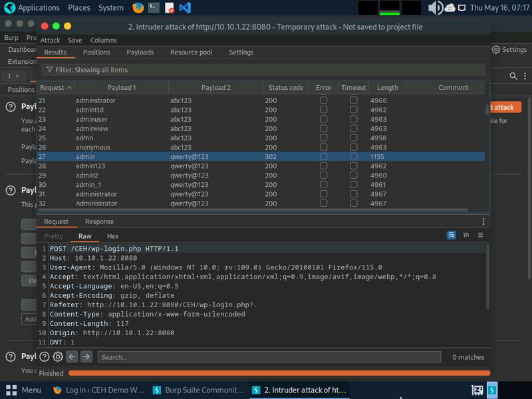
Task: Click the search magnifier in Burp window
Action: click(513, 76)
